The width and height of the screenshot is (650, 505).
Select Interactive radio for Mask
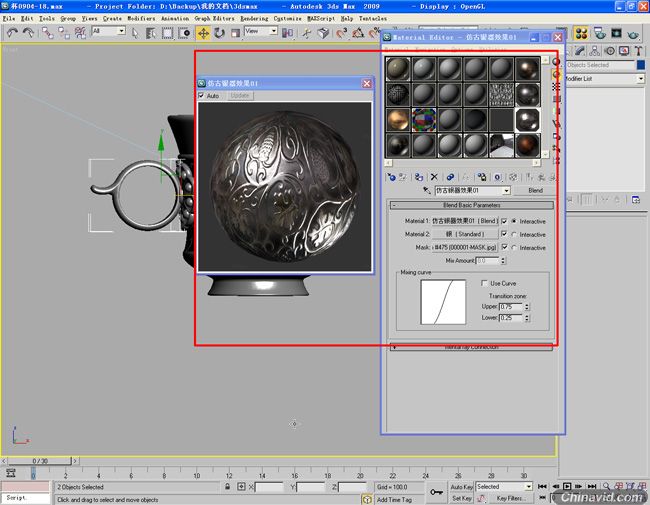(x=514, y=248)
